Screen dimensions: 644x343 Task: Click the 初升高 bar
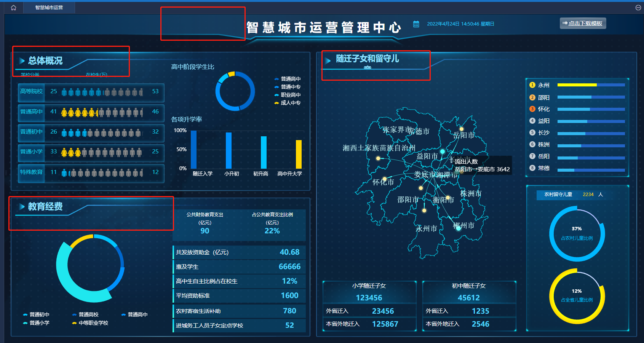pos(264,152)
